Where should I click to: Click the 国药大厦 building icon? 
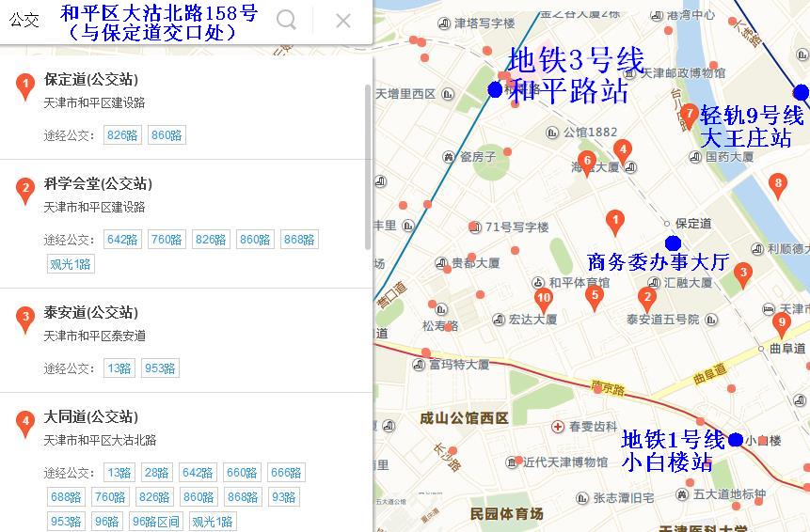[x=695, y=156]
